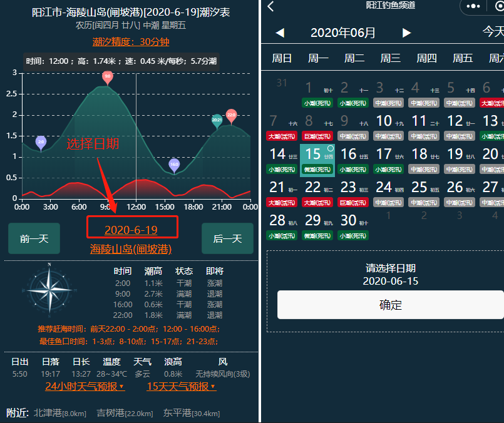The height and width of the screenshot is (423, 504).
Task: Open the 海陵山岛(闸坡港) location link
Action: (131, 249)
